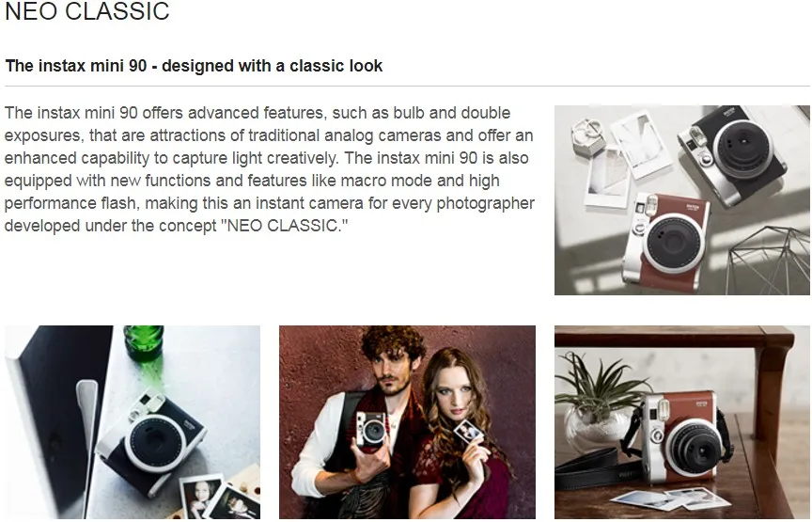
Task: Click the brown instax camera in top image
Action: pos(665,241)
